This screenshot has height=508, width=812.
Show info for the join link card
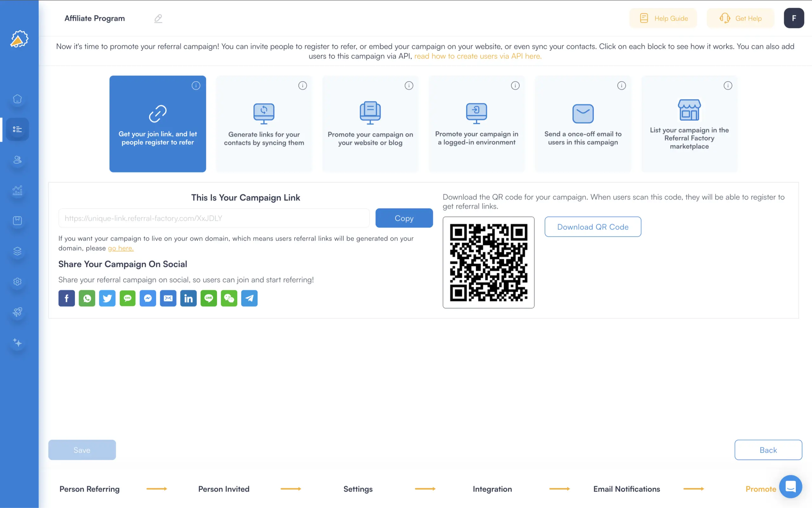[196, 86]
